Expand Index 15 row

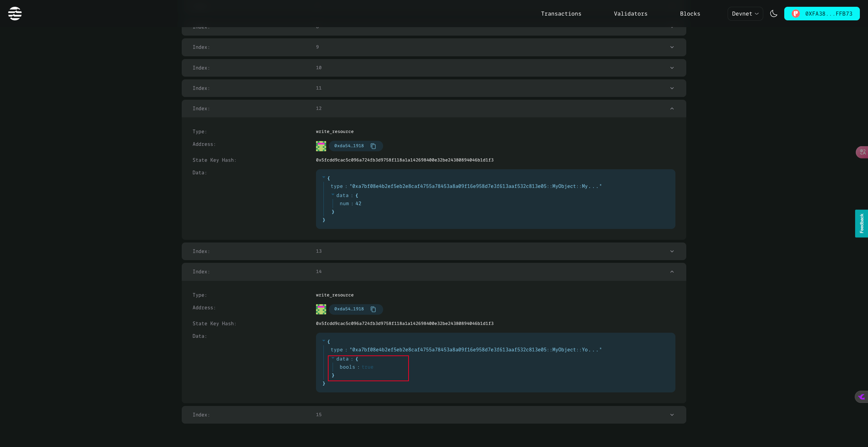click(434, 415)
